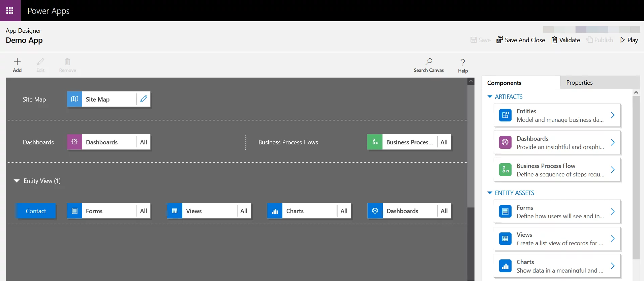
Task: Expand Charts card chevron
Action: (613, 266)
